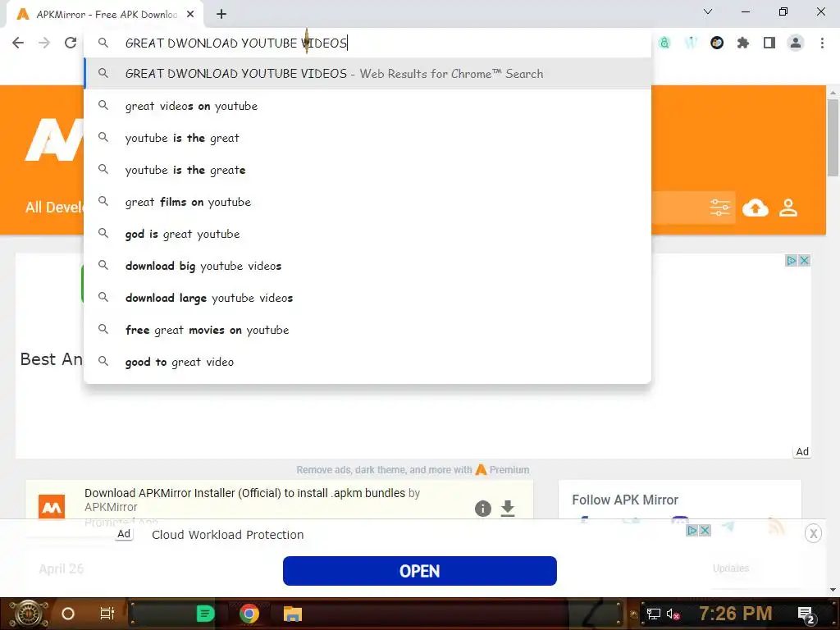The width and height of the screenshot is (840, 630).
Task: Open the tab search chevron
Action: click(x=708, y=11)
